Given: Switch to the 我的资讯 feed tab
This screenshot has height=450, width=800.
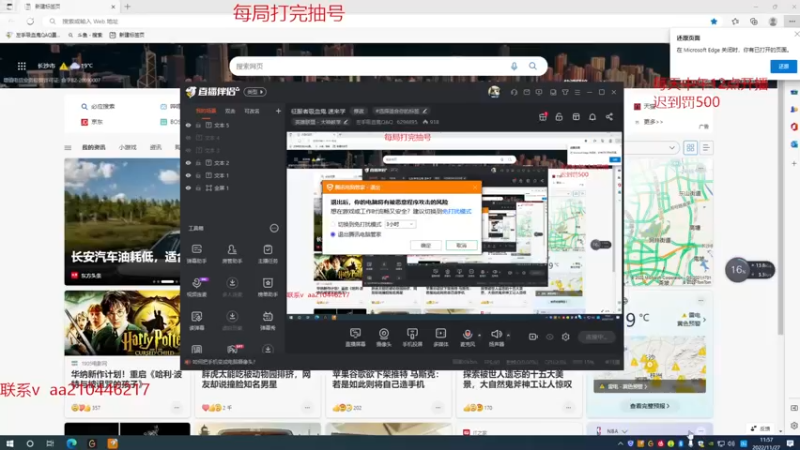Looking at the screenshot, I should [x=93, y=147].
